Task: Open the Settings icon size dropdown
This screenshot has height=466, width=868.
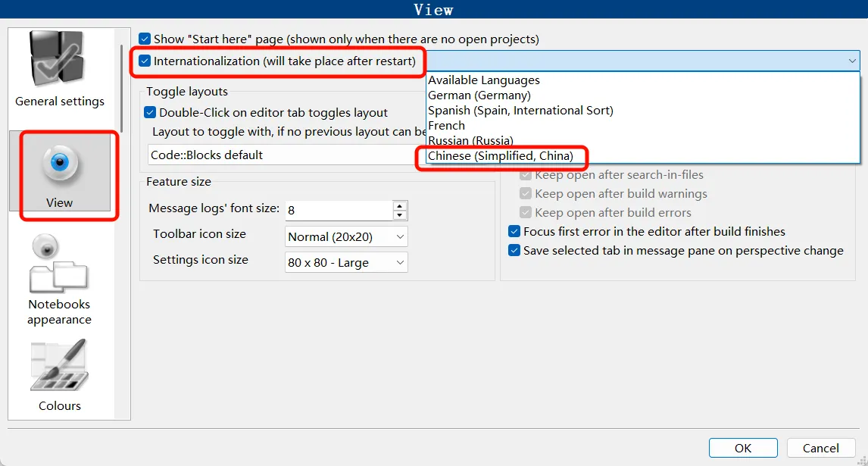Action: point(400,263)
